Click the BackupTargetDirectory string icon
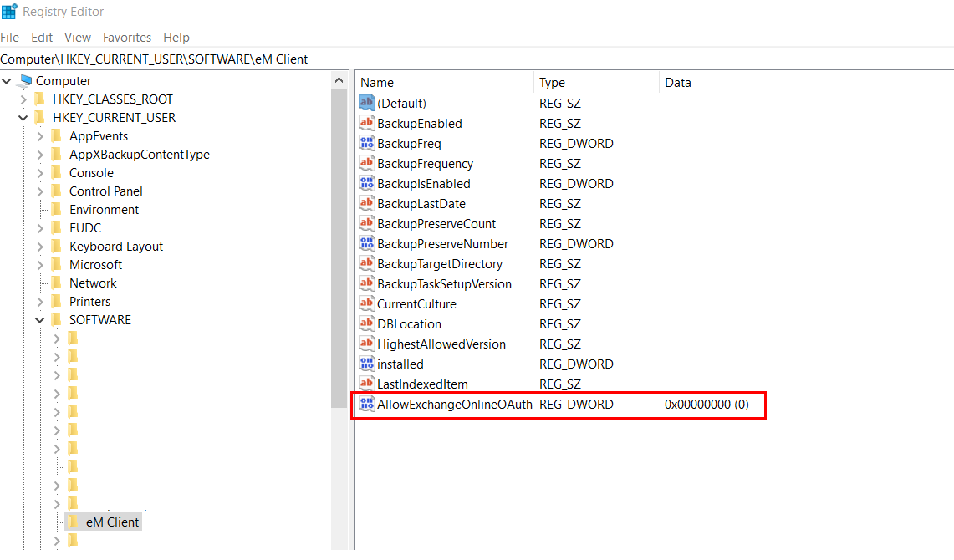The image size is (954, 560). pos(366,263)
